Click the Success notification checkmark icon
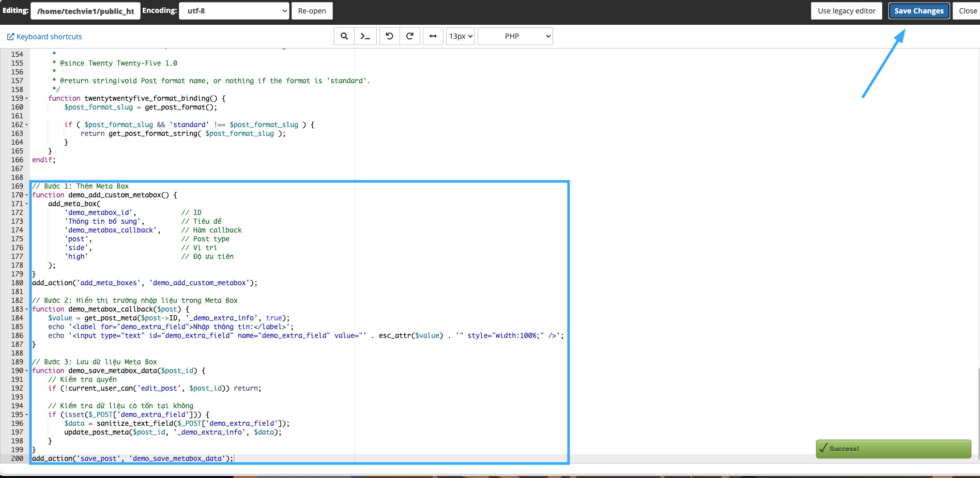This screenshot has height=478, width=980. coord(823,449)
